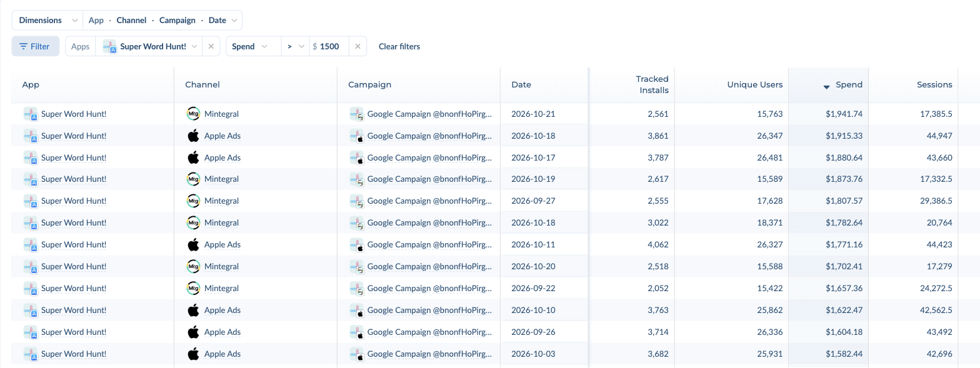
Task: Select Mintegral text in the 2026-10-20 row
Action: coord(222,266)
